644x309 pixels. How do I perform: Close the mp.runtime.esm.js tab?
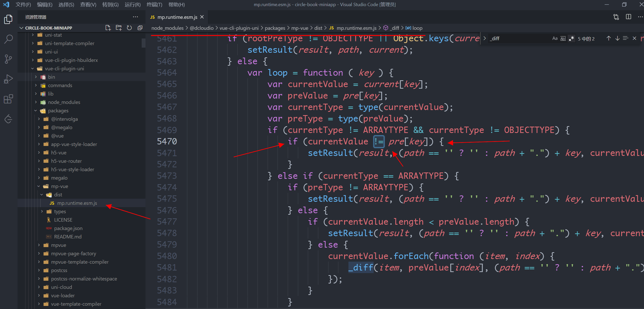202,17
